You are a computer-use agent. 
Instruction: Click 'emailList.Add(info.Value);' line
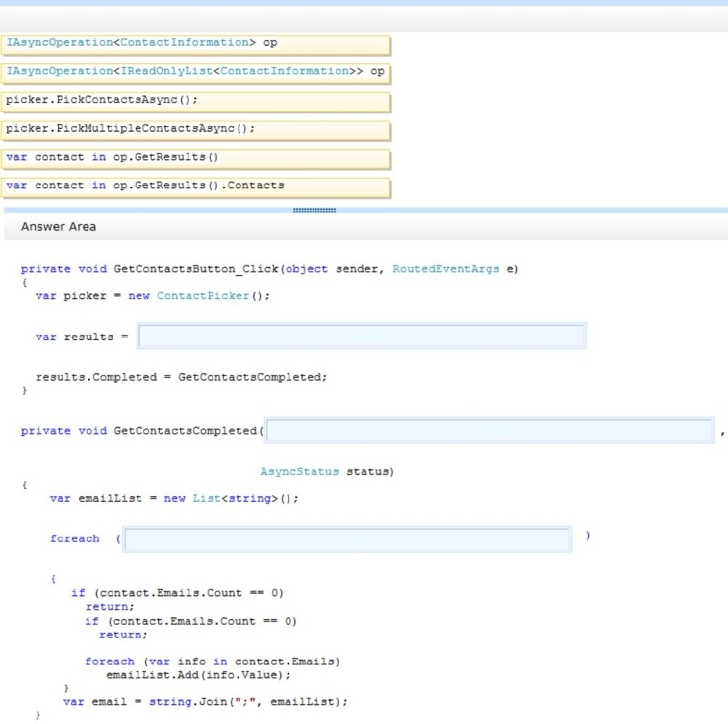(199, 675)
